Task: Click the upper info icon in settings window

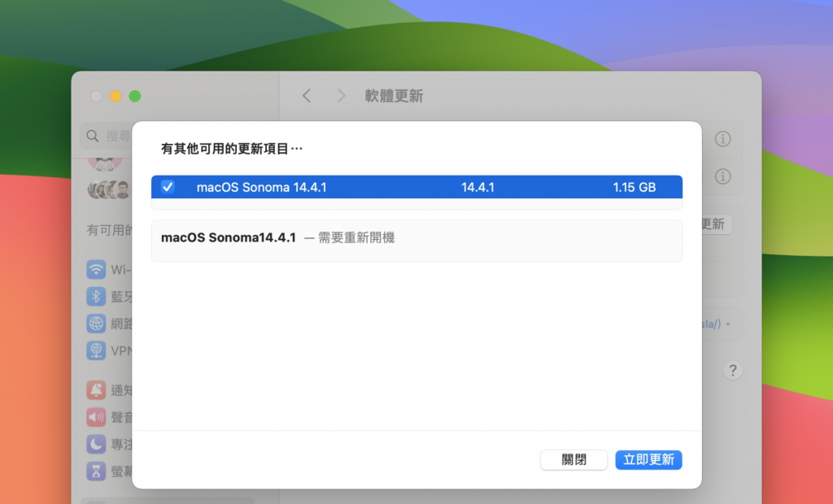Action: [722, 139]
